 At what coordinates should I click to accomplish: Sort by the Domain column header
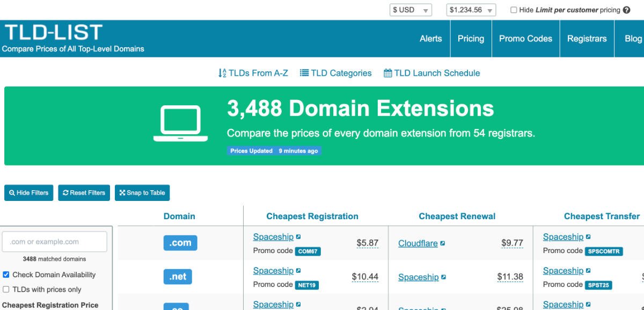click(x=179, y=216)
